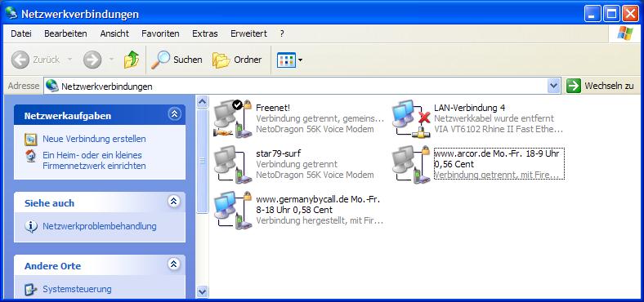The image size is (644, 302).
Task: Maximize the Netzwerkverbindungen window
Action: [611, 14]
